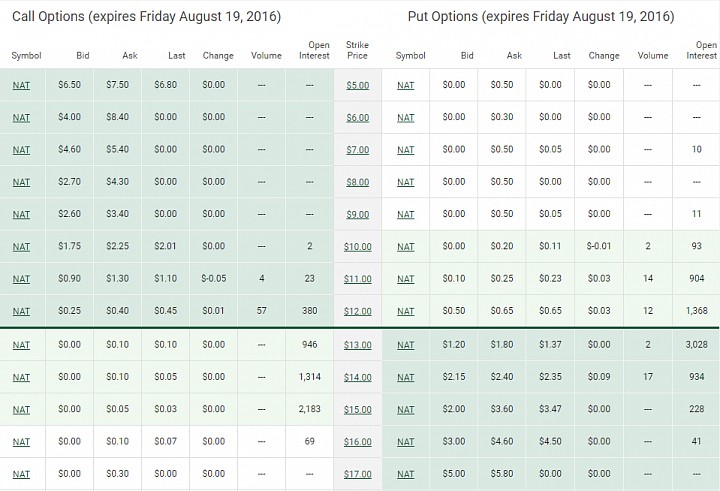Open NAT put symbol in $10.00 strike row

(x=405, y=247)
